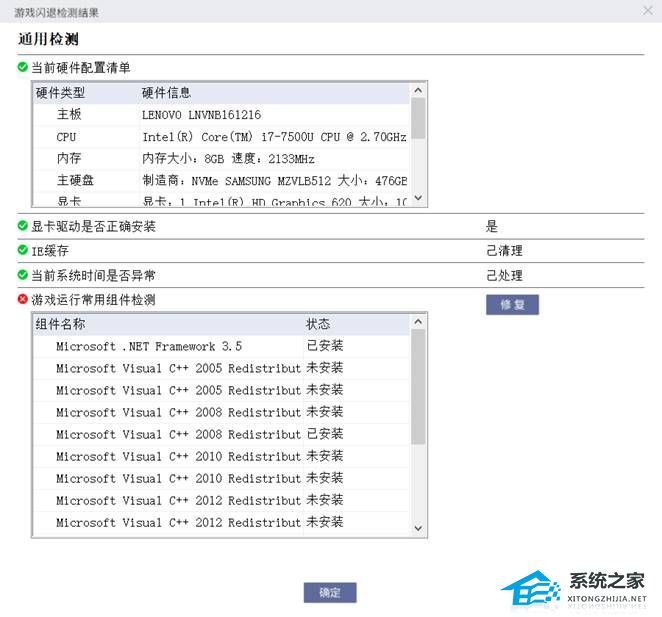Click hardware list scroll up arrow
662x617 pixels.
coord(418,90)
